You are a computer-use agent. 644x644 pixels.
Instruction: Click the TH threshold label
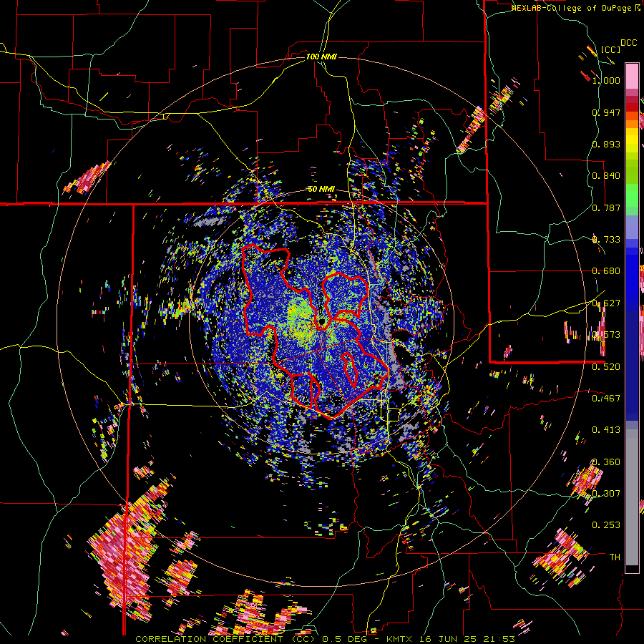(x=615, y=557)
